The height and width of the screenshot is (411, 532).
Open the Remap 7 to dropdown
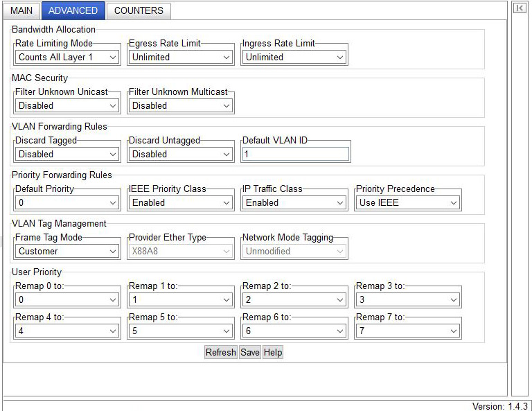[408, 331]
